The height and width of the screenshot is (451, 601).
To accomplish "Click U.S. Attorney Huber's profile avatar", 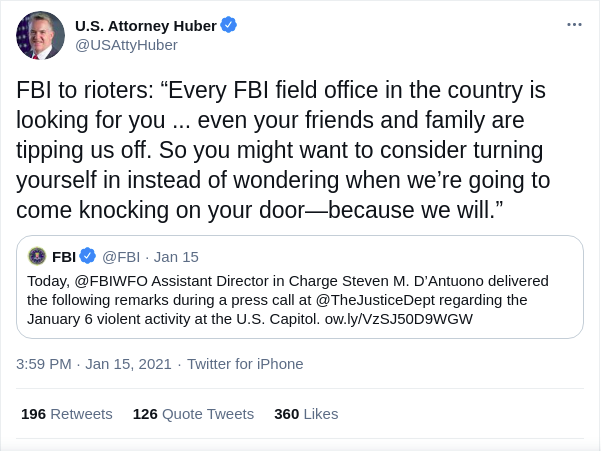I will (41, 35).
